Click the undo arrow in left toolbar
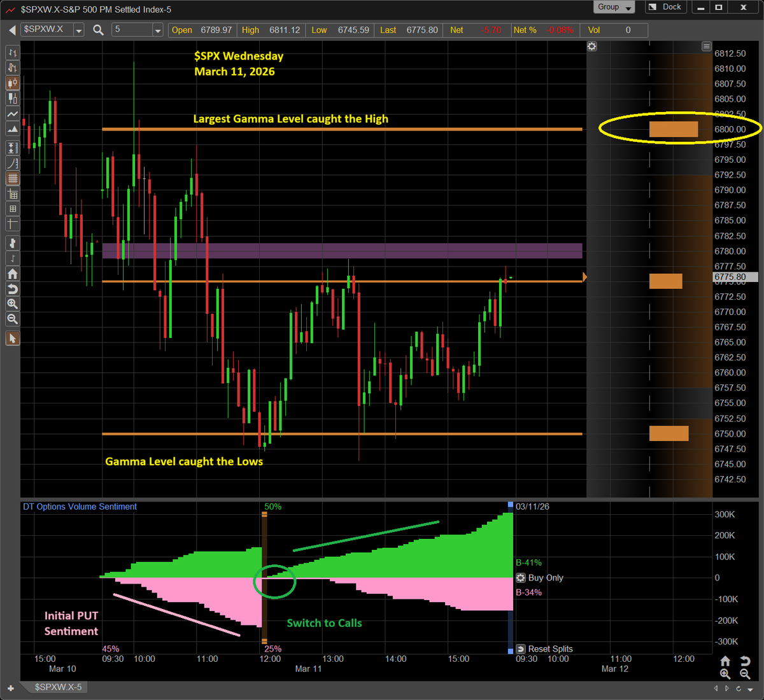Viewport: 764px width, 700px height. (x=12, y=289)
